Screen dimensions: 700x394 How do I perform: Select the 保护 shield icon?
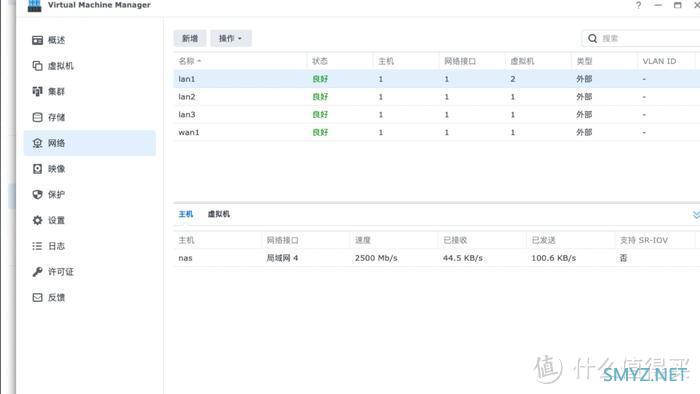click(x=38, y=195)
